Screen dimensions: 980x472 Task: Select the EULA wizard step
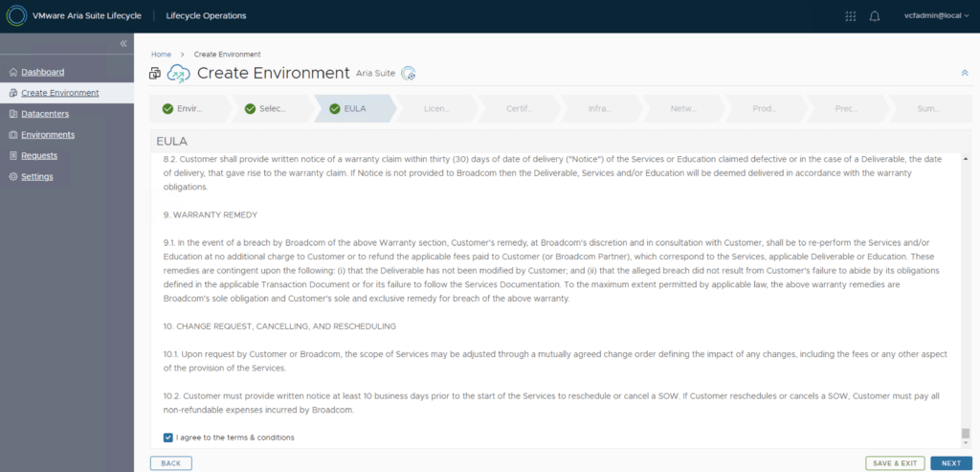pos(353,109)
